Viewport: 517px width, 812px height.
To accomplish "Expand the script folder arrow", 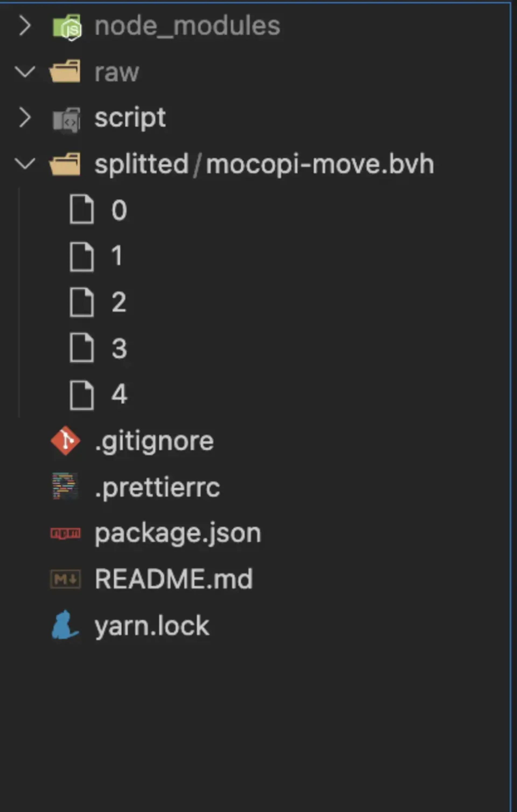I will pyautogui.click(x=25, y=118).
